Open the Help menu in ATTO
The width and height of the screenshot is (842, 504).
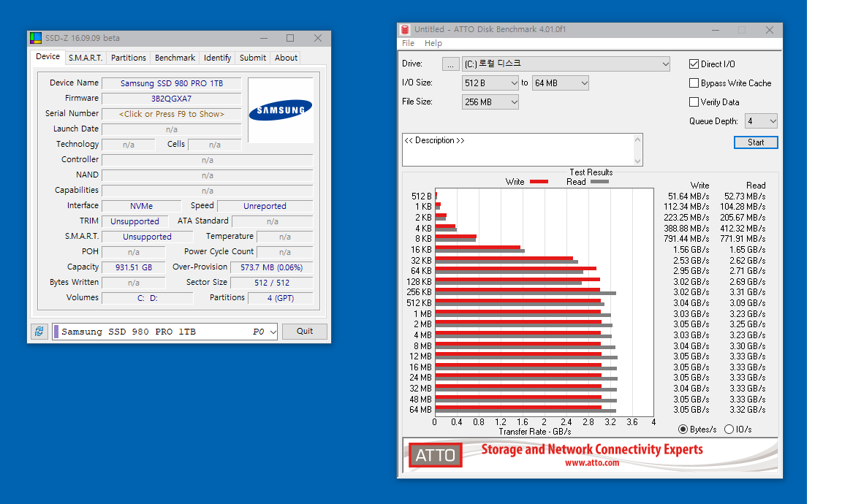pyautogui.click(x=433, y=44)
